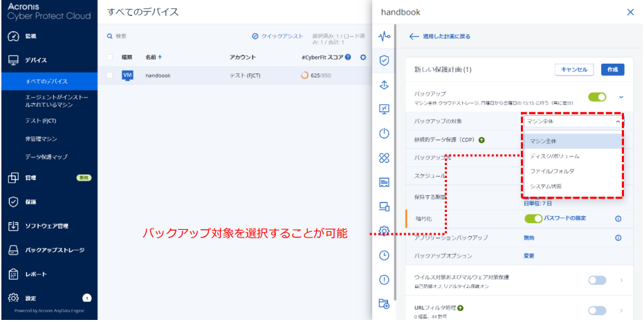Toggle the 暗号化 encryption switch

point(533,219)
